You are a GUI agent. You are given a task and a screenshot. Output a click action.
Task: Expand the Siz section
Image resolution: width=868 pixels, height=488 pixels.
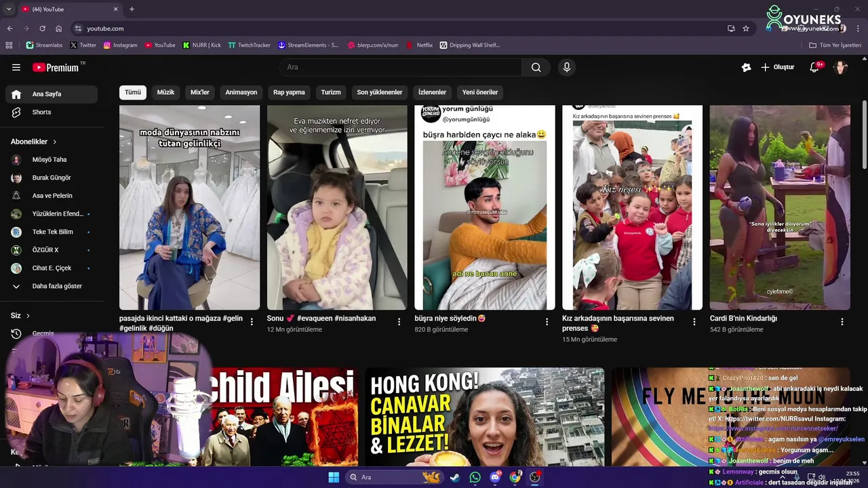click(20, 316)
